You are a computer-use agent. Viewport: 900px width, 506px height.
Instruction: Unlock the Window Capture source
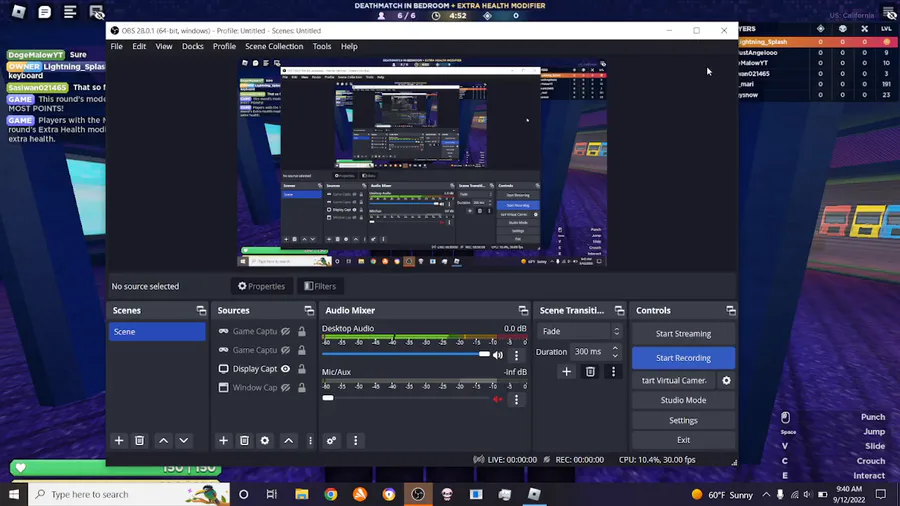(301, 388)
